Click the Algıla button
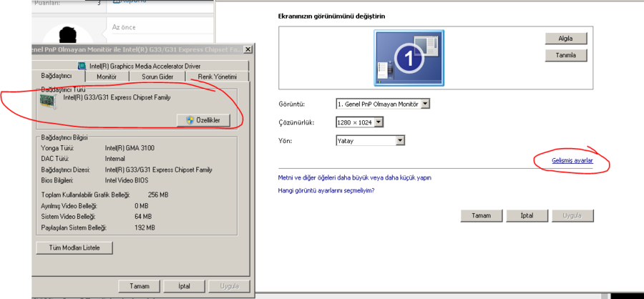644x299 pixels. 566,39
